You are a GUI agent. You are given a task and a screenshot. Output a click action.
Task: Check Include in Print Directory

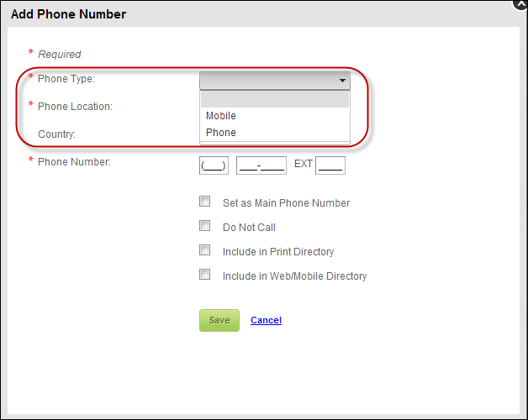(204, 250)
